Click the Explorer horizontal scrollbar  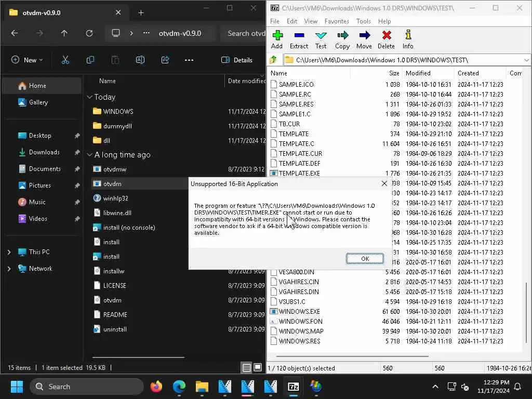[x=138, y=357]
